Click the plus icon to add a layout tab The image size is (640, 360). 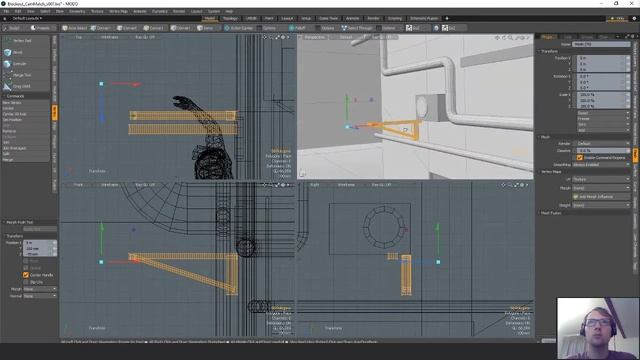pyautogui.click(x=447, y=18)
